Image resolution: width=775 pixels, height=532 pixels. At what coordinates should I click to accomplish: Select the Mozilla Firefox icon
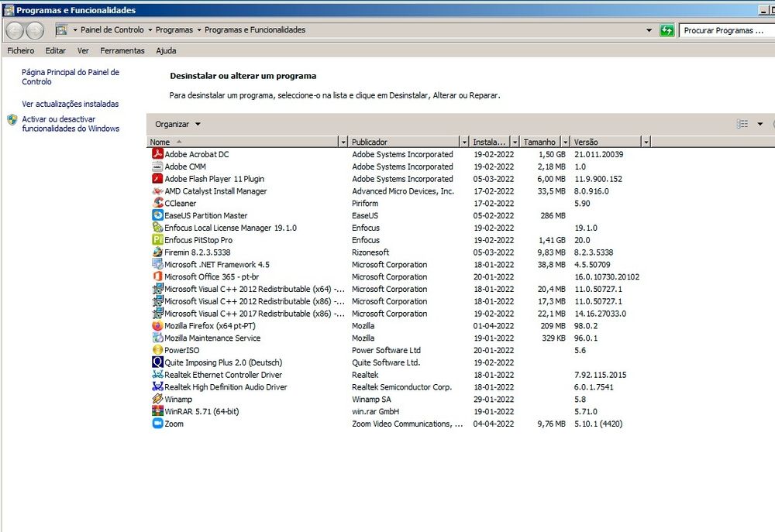point(157,325)
